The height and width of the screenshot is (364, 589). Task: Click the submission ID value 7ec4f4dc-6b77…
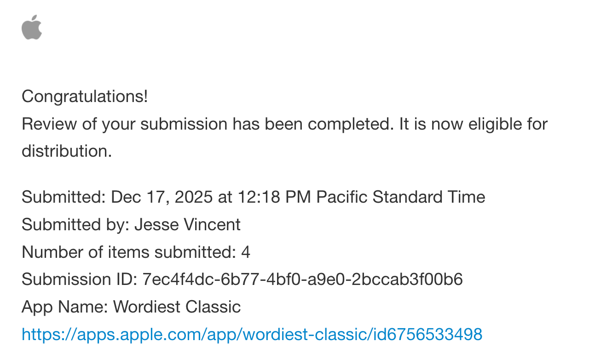303,279
